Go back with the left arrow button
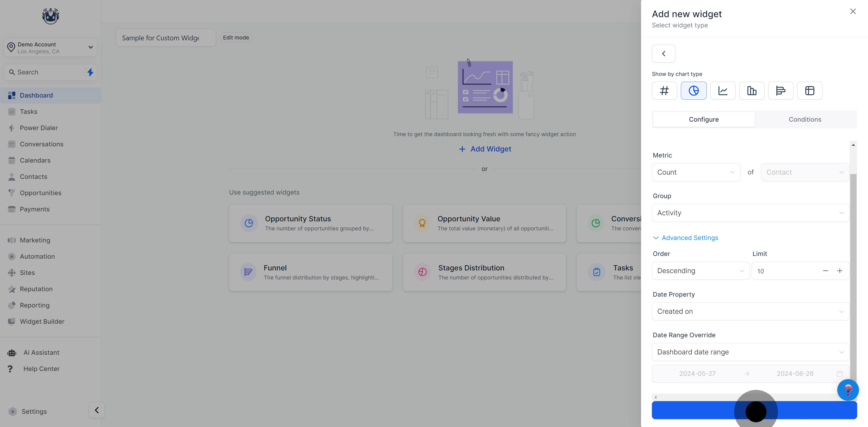 [663, 54]
